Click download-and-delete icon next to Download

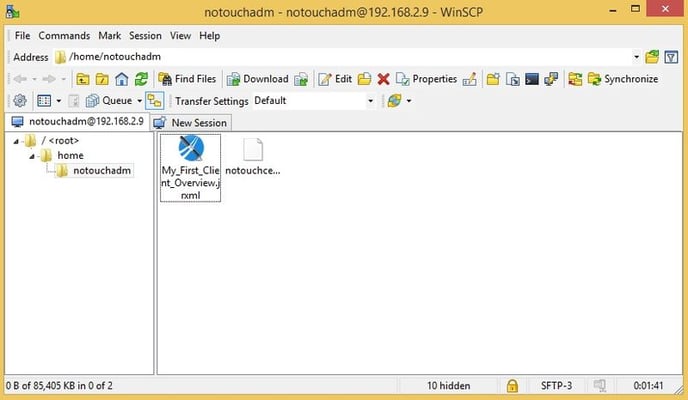pos(301,79)
